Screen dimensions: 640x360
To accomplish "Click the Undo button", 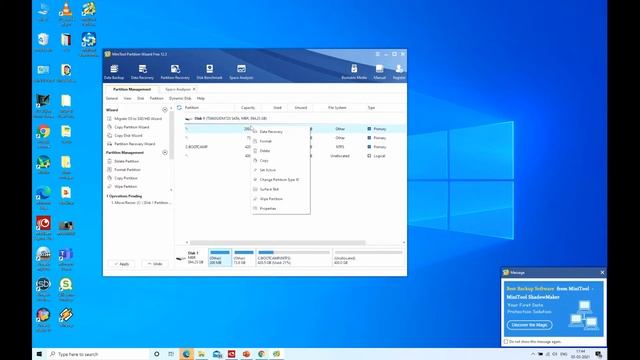I will [x=155, y=264].
